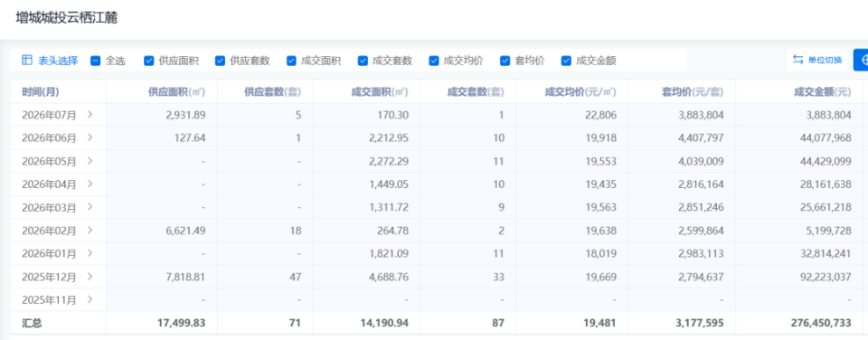Click transaction area value 1,449.05
Screen dimensions: 868x340
[388, 184]
